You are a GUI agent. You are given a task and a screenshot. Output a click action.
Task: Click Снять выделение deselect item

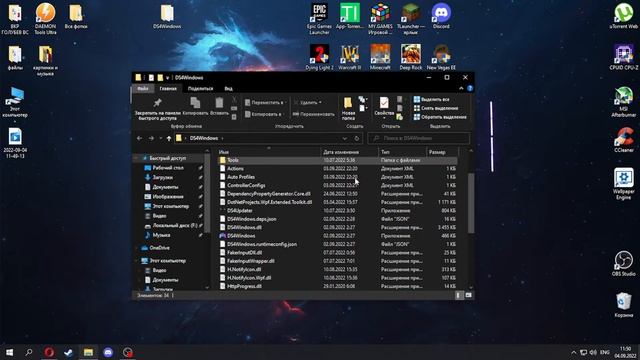click(436, 108)
